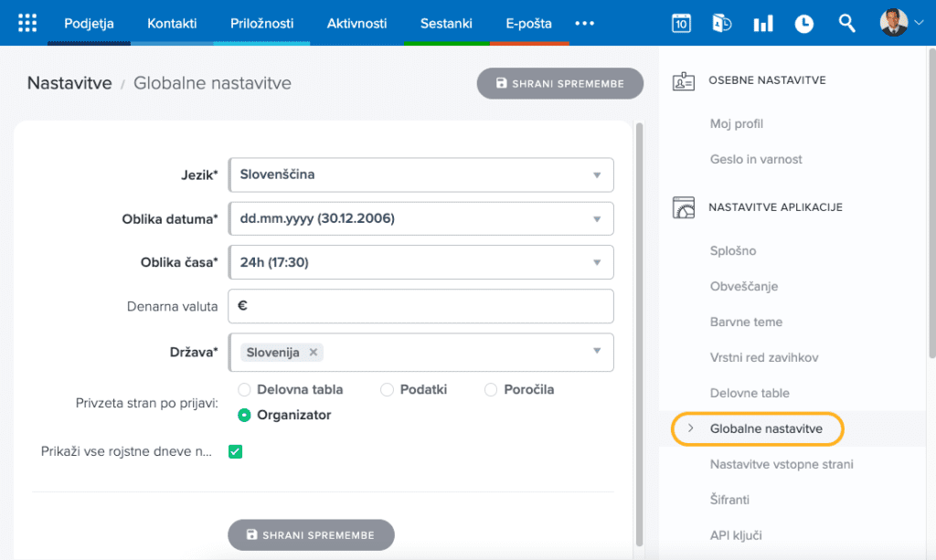Click the top Shrani spremembe button
The image size is (936, 560).
point(559,83)
